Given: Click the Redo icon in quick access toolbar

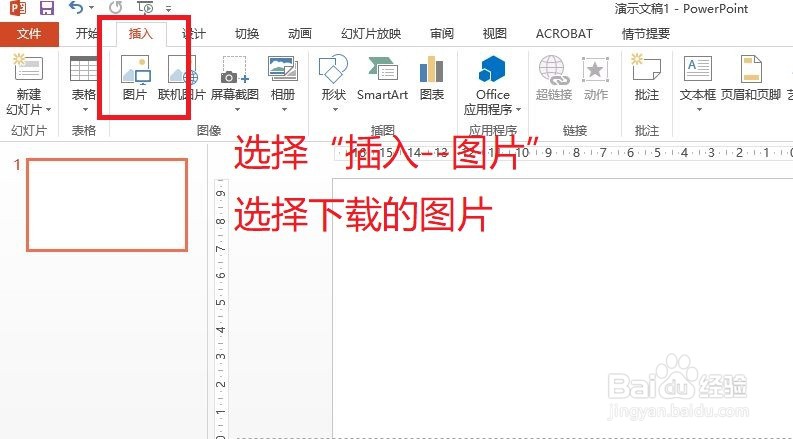Looking at the screenshot, I should tap(116, 8).
